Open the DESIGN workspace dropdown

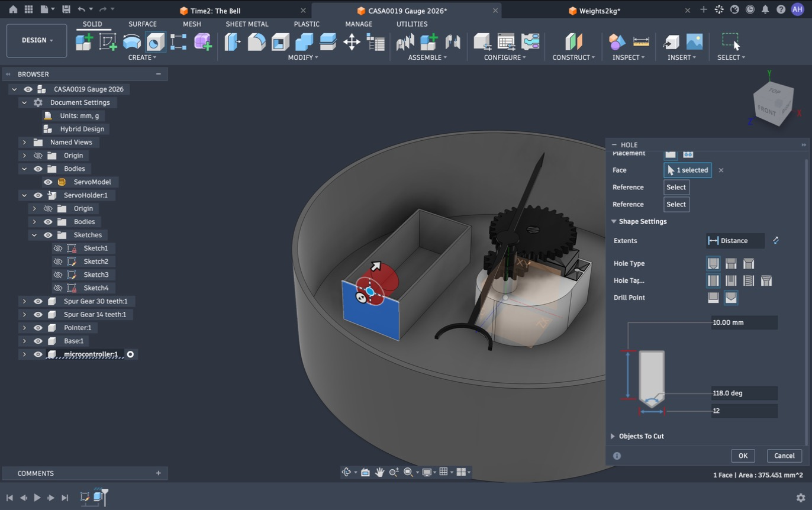pos(37,40)
